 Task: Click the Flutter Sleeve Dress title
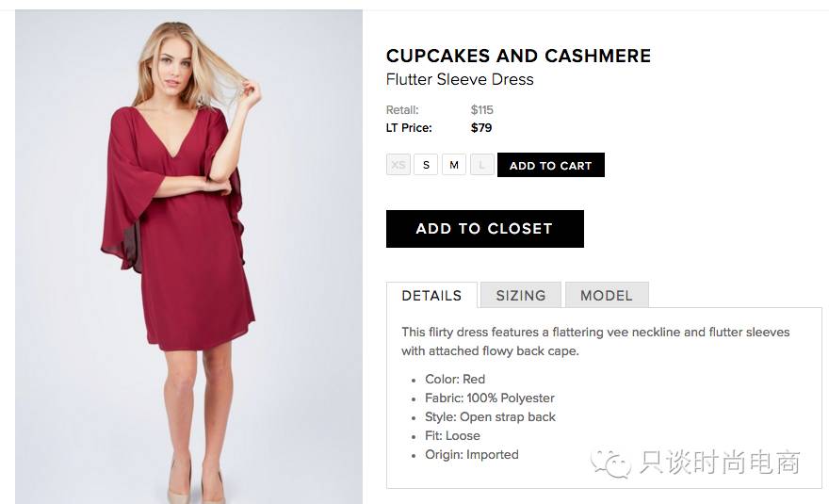coord(460,79)
